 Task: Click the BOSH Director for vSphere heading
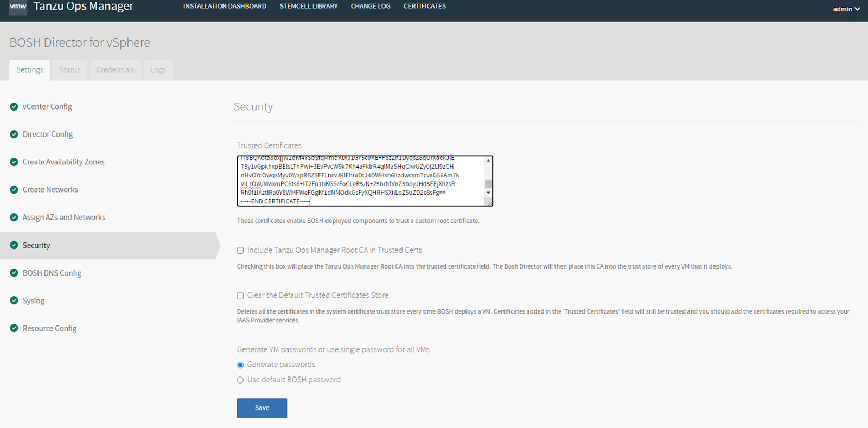point(80,42)
